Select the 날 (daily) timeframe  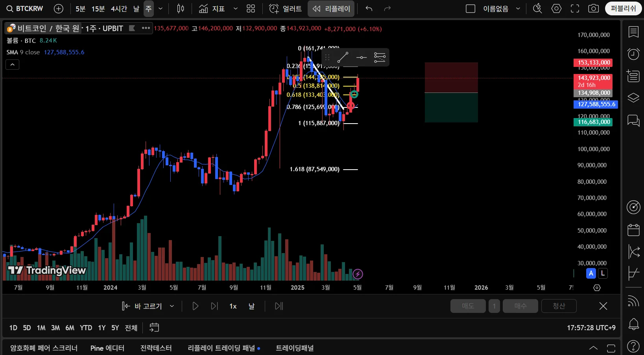[136, 9]
